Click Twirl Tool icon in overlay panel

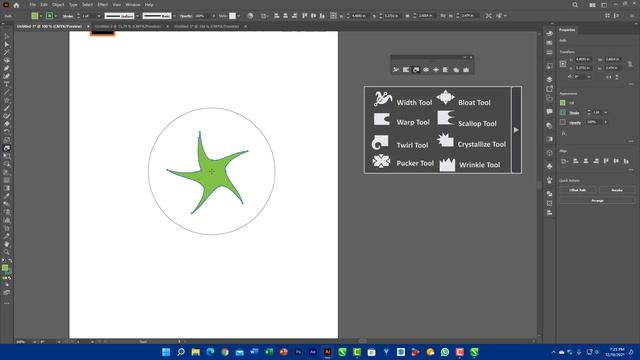[x=380, y=142]
